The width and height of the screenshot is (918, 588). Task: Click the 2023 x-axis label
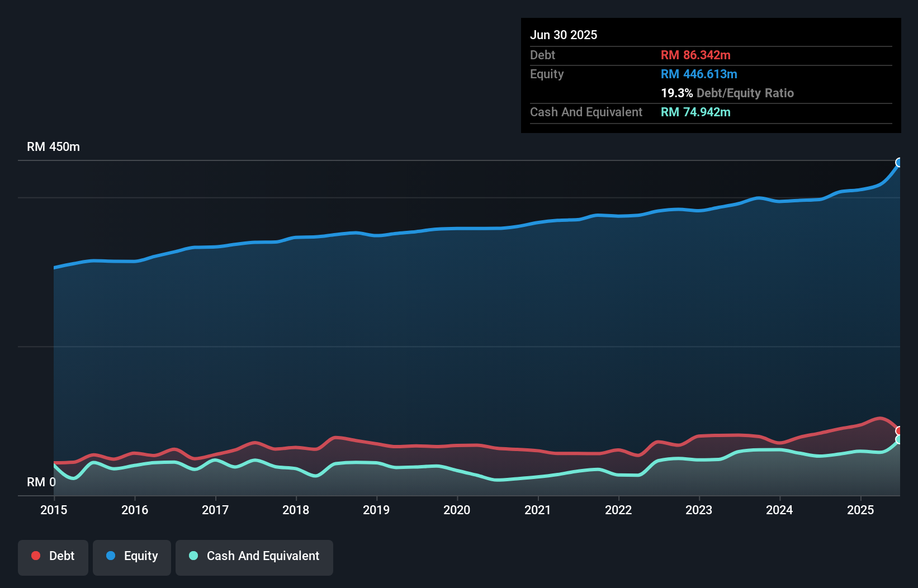click(x=699, y=510)
